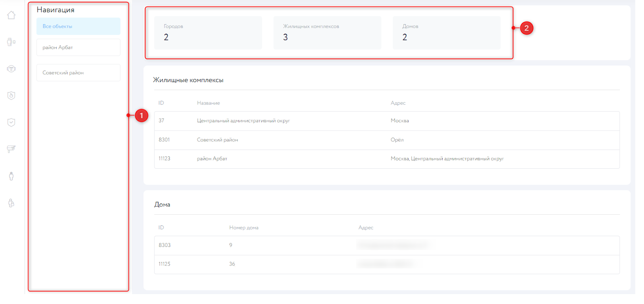The image size is (644, 304).
Task: Click address cell 'Орёл'
Action: (x=397, y=140)
